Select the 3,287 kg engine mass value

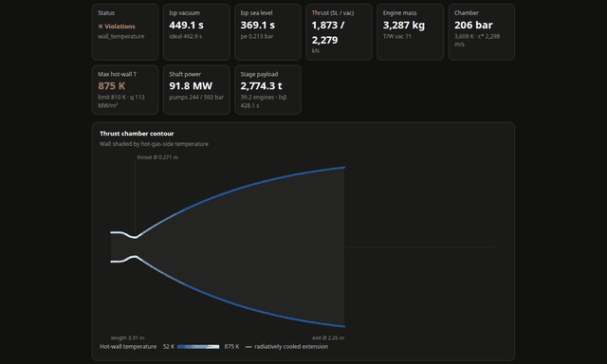coord(404,26)
